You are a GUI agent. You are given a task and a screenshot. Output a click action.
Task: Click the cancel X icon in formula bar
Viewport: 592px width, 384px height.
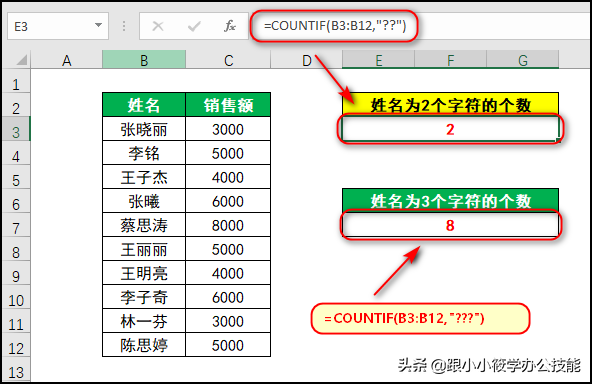point(158,26)
